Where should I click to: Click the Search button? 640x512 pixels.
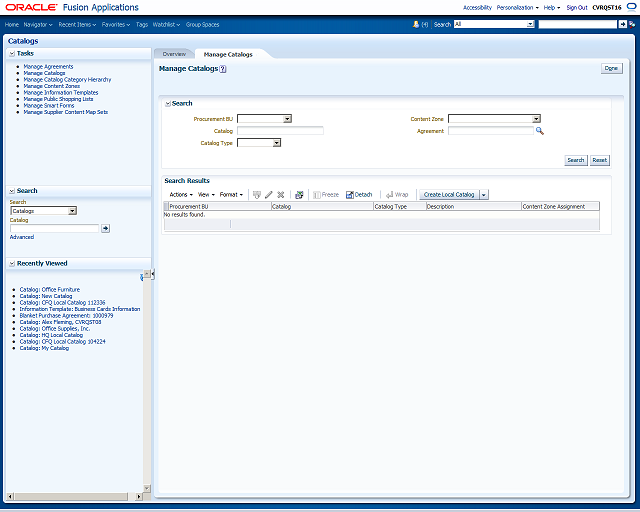576,160
